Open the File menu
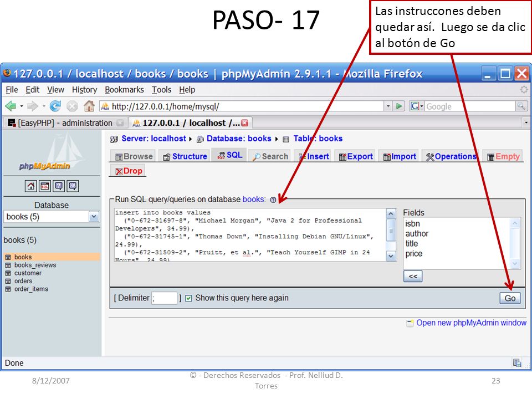 [12, 90]
